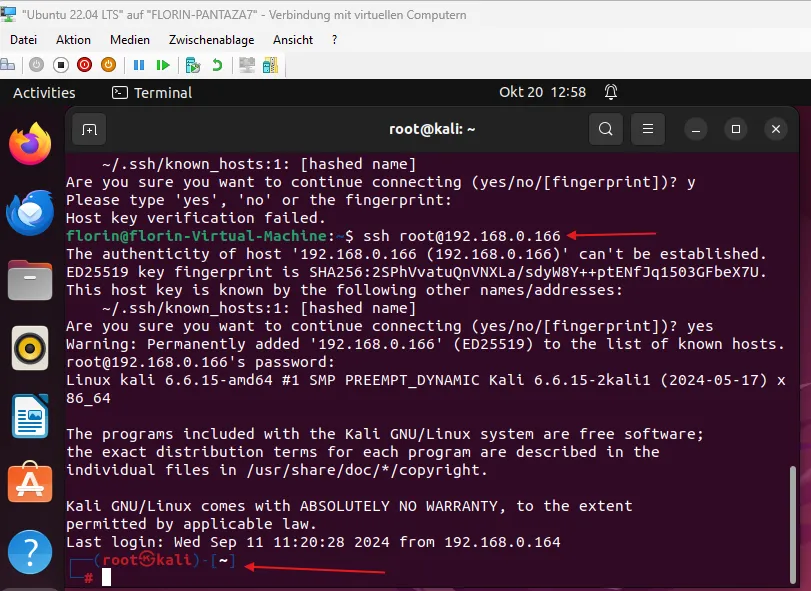Open Thunderbird Mail from the dock
This screenshot has width=811, height=591.
(x=30, y=213)
